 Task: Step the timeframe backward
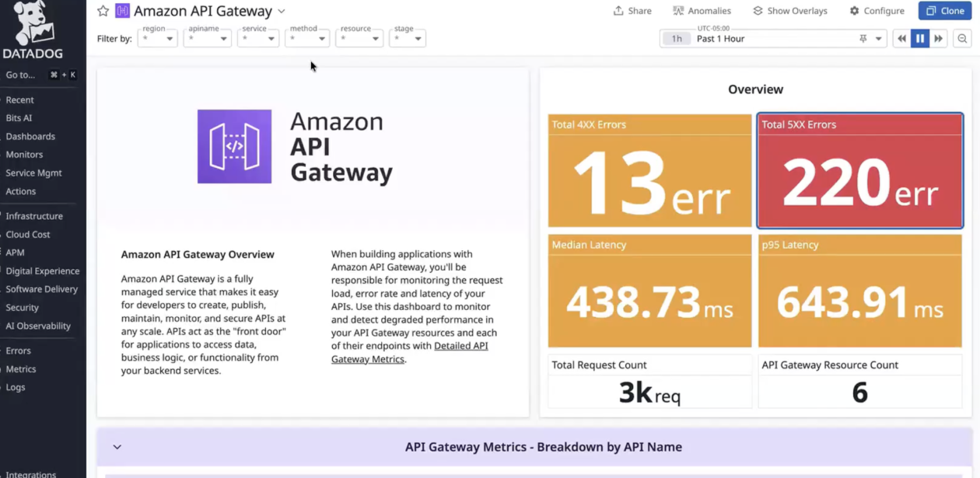pos(901,38)
